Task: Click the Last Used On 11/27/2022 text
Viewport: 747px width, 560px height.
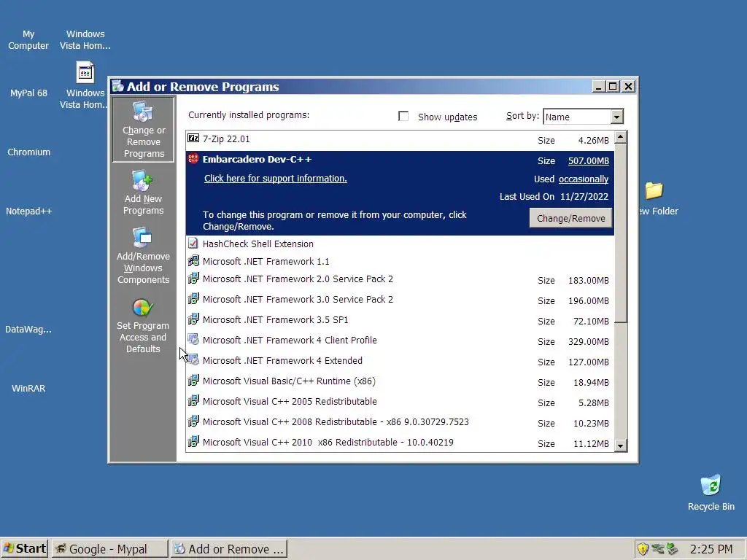Action: coord(554,197)
